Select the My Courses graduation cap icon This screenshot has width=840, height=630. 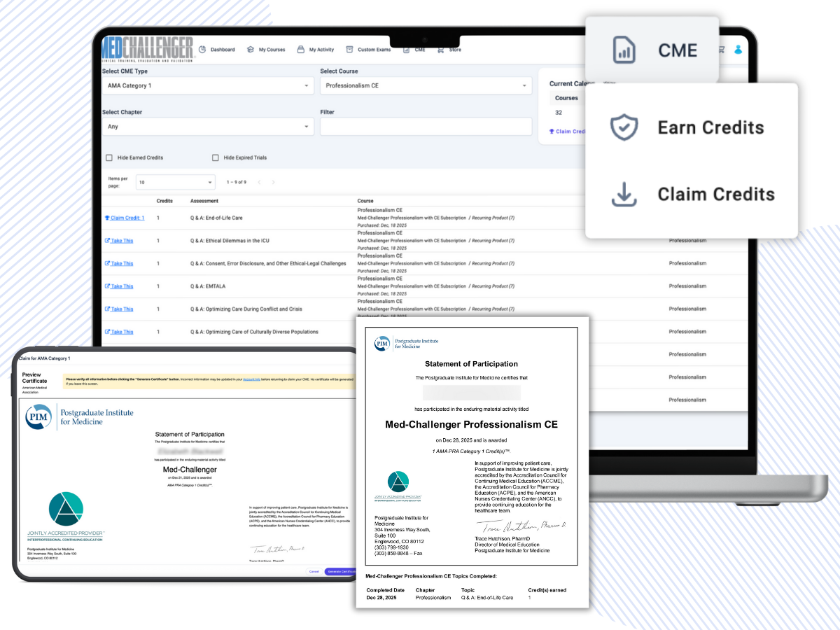(x=252, y=49)
